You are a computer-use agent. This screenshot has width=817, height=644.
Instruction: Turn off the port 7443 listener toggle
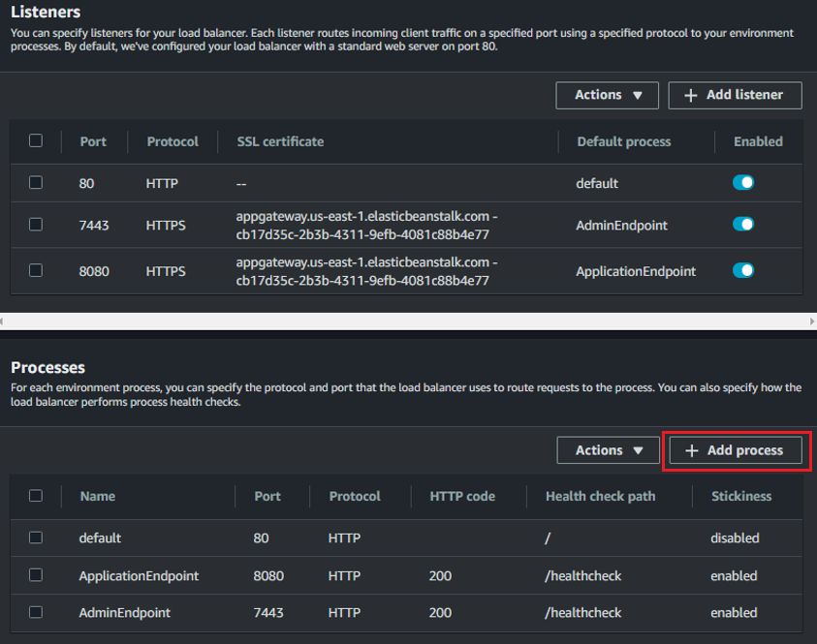coord(743,225)
